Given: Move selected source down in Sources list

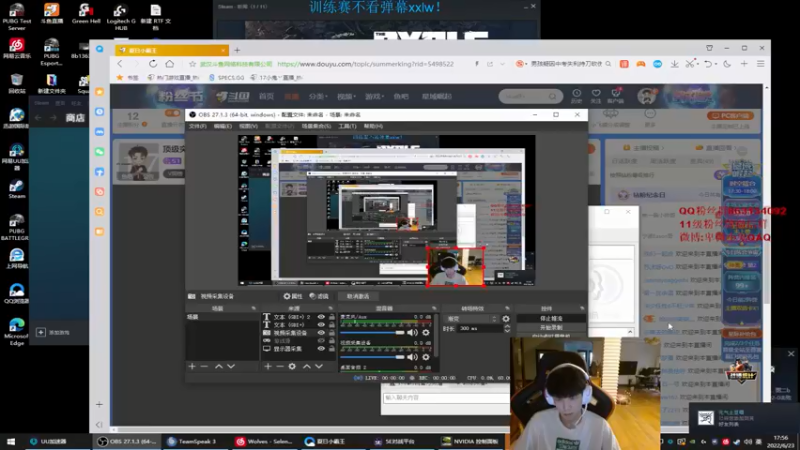Looking at the screenshot, I should pos(319,366).
